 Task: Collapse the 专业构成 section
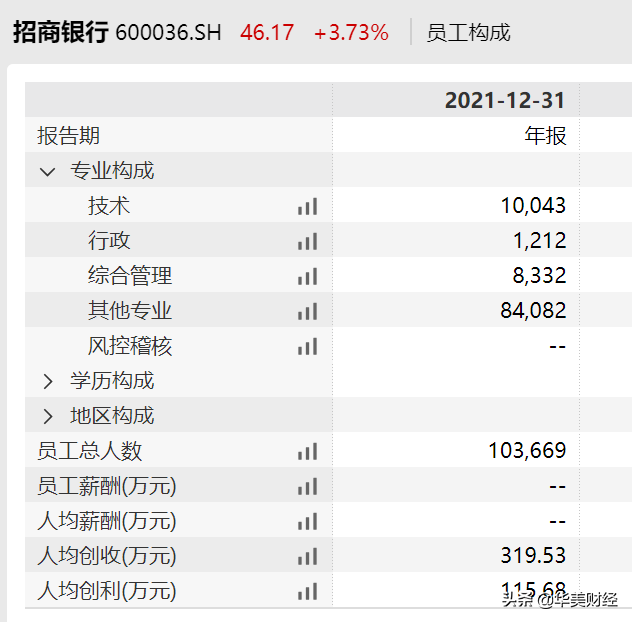click(x=48, y=172)
